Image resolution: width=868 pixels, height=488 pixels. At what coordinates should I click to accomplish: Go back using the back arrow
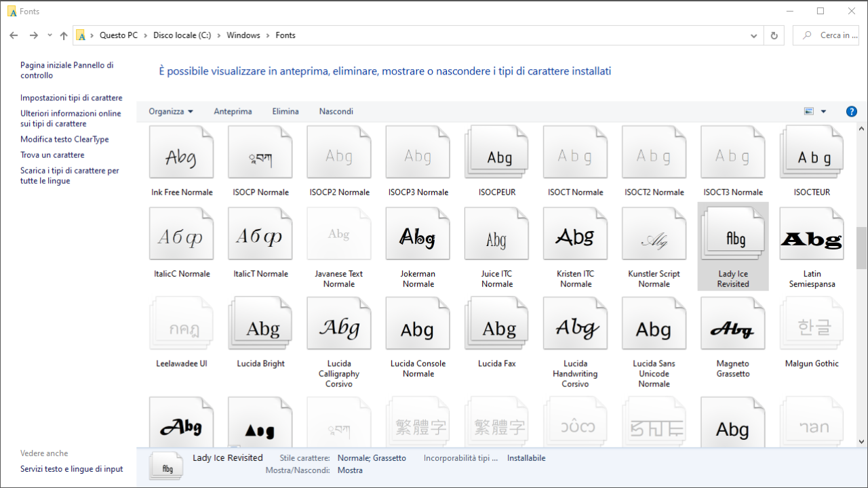click(14, 35)
